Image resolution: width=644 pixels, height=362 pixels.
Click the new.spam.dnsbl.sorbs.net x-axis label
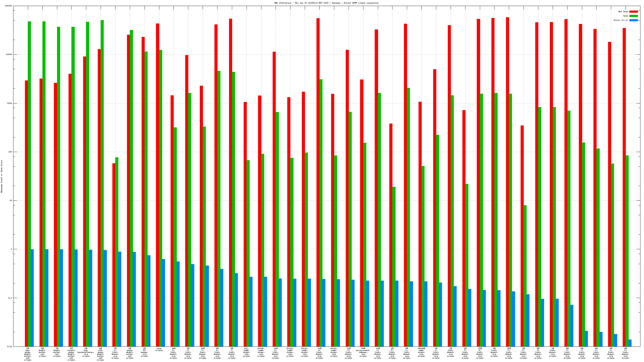(28, 354)
